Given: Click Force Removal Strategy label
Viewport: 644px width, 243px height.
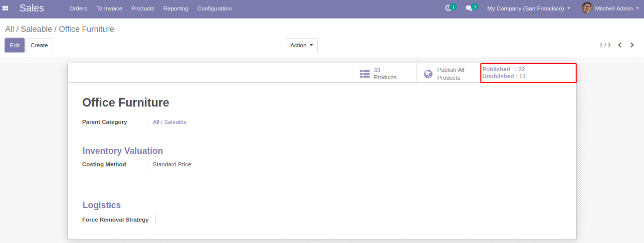Looking at the screenshot, I should pyautogui.click(x=115, y=220).
